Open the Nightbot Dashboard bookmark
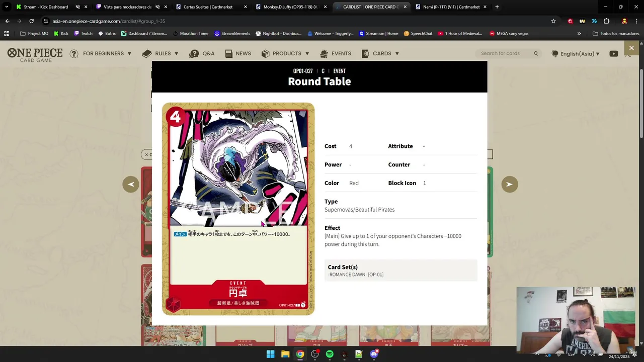644x362 pixels. pos(279,34)
